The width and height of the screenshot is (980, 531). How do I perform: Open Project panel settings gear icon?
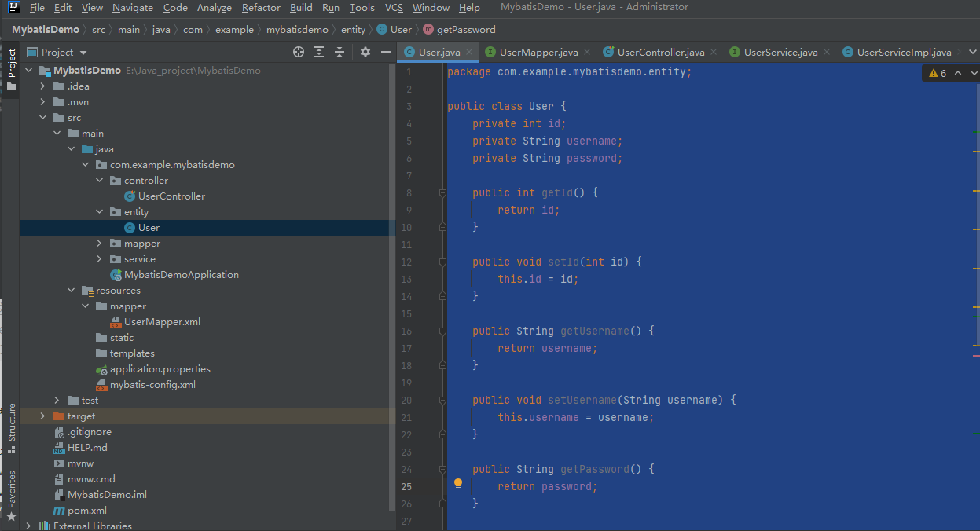tap(365, 52)
